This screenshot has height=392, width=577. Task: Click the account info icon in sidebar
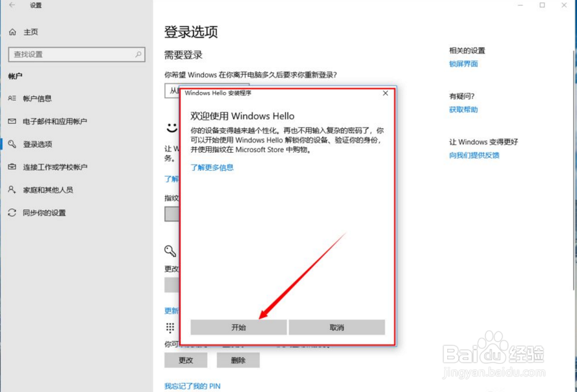(x=12, y=98)
